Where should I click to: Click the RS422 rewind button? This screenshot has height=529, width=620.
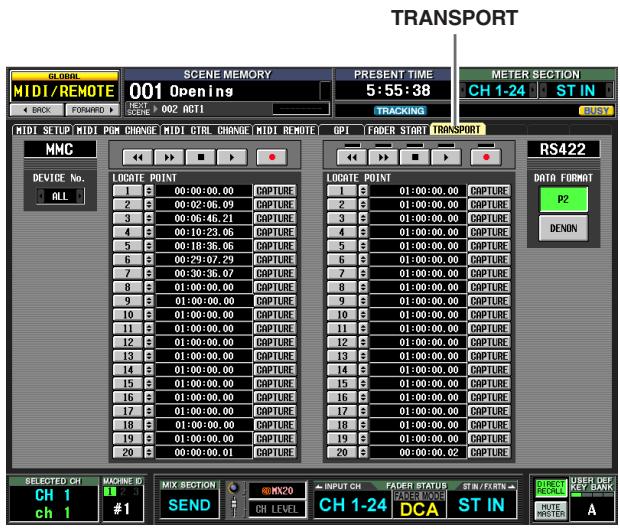pyautogui.click(x=352, y=157)
